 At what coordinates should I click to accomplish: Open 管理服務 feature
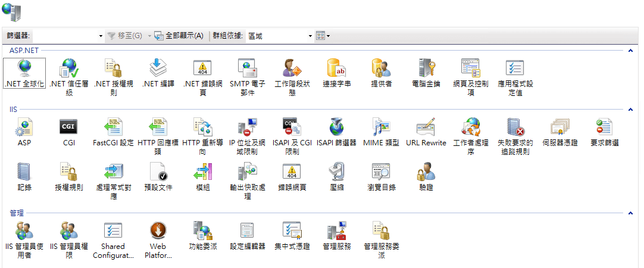336,236
